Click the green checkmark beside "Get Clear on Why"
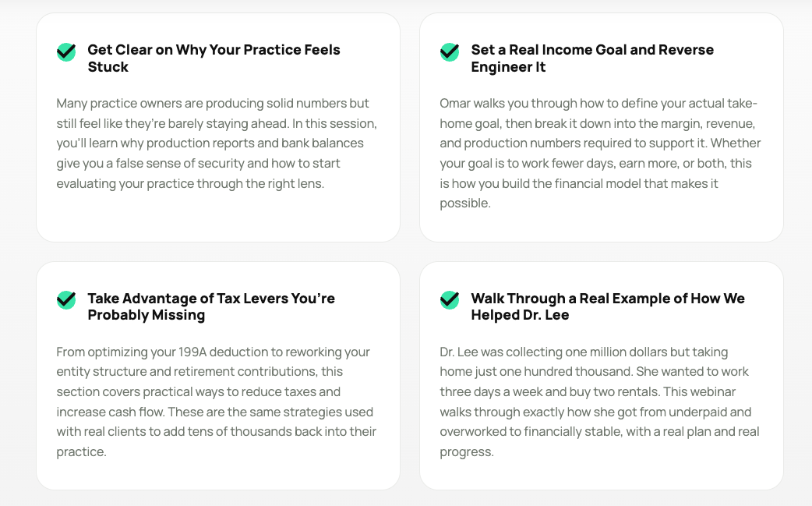This screenshot has width=812, height=506. (x=66, y=52)
